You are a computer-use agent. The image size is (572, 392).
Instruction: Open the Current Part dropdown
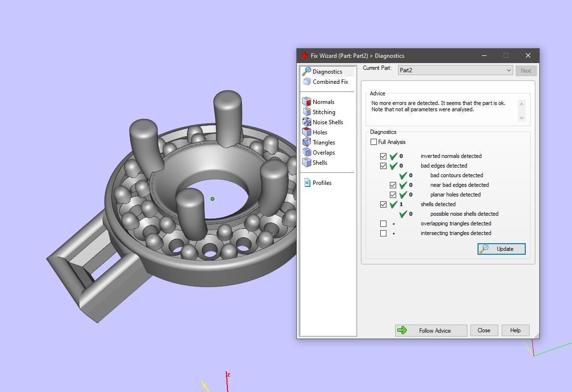pos(455,70)
